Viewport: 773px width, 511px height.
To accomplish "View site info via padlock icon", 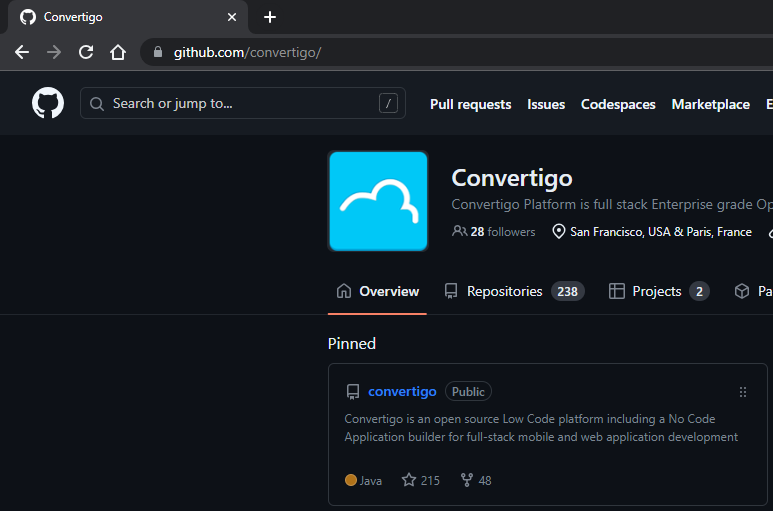I will point(157,52).
